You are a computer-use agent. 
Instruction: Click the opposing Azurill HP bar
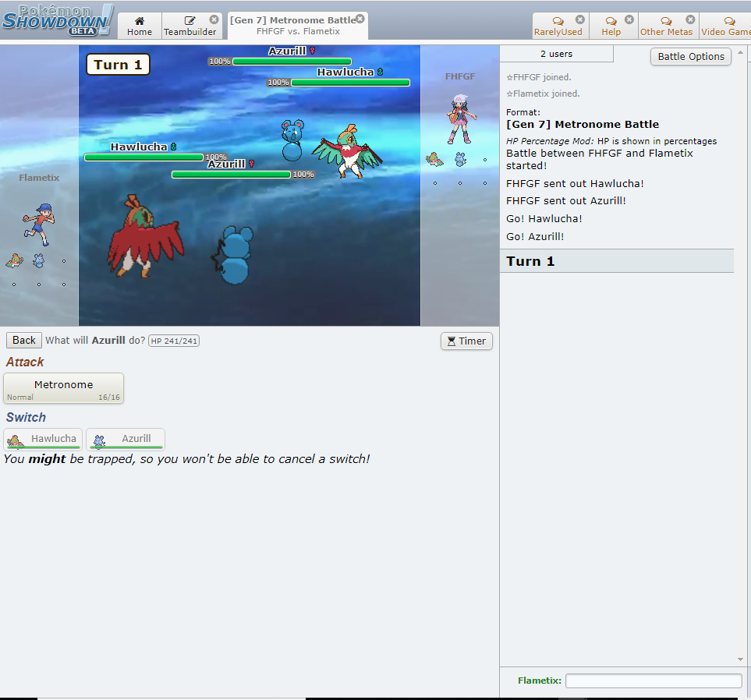(292, 62)
